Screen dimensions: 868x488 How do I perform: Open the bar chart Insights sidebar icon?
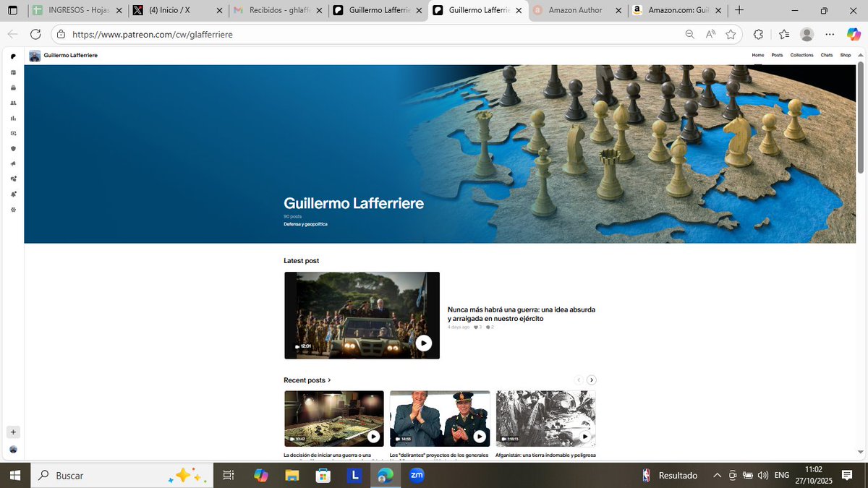[x=13, y=118]
